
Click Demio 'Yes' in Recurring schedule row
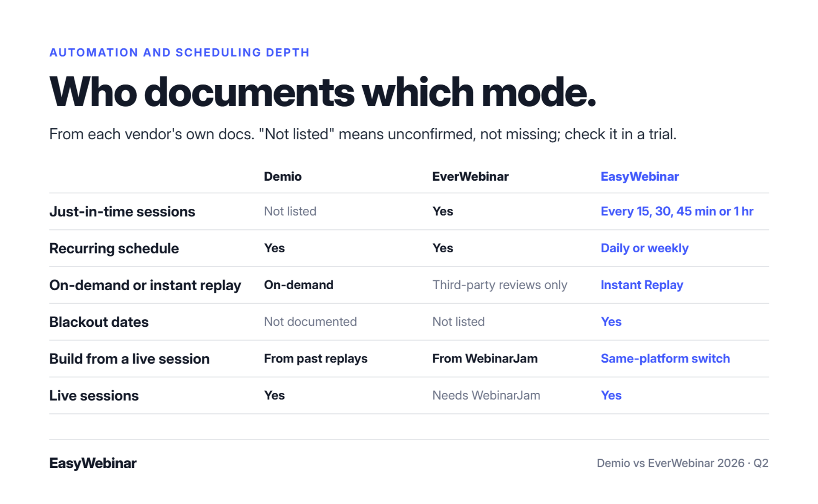274,248
